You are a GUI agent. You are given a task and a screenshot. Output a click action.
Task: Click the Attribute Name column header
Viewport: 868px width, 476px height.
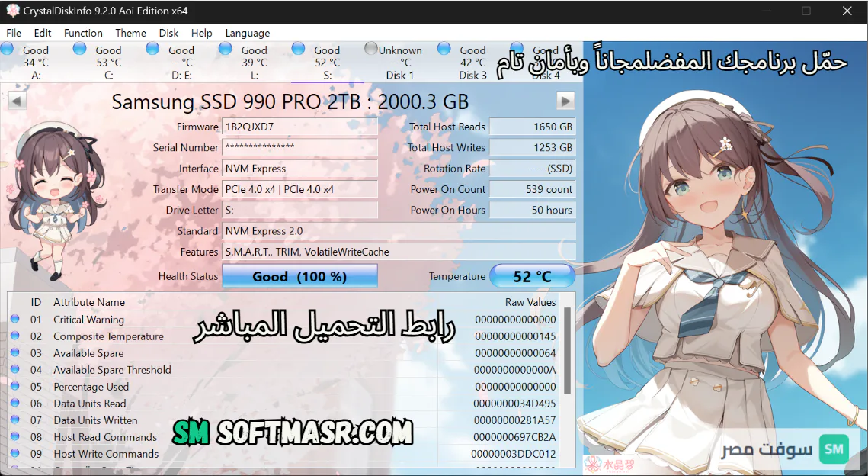[x=89, y=303]
